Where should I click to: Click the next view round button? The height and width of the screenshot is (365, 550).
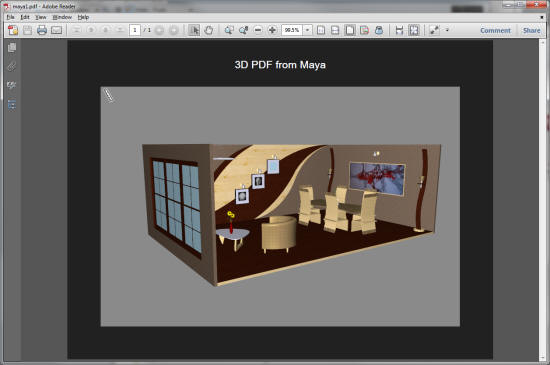pyautogui.click(x=173, y=31)
